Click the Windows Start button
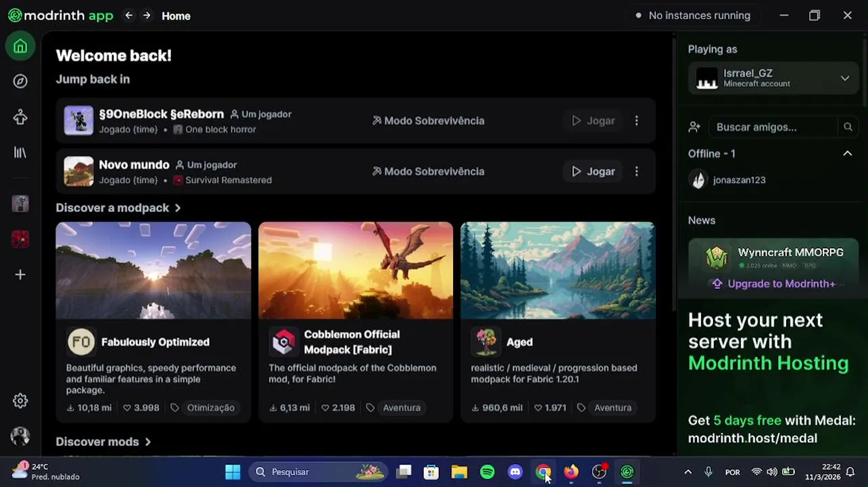 [x=233, y=472]
